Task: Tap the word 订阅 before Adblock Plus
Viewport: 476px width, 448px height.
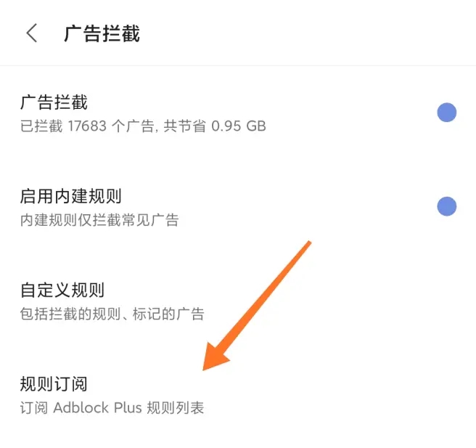Action: (x=34, y=407)
